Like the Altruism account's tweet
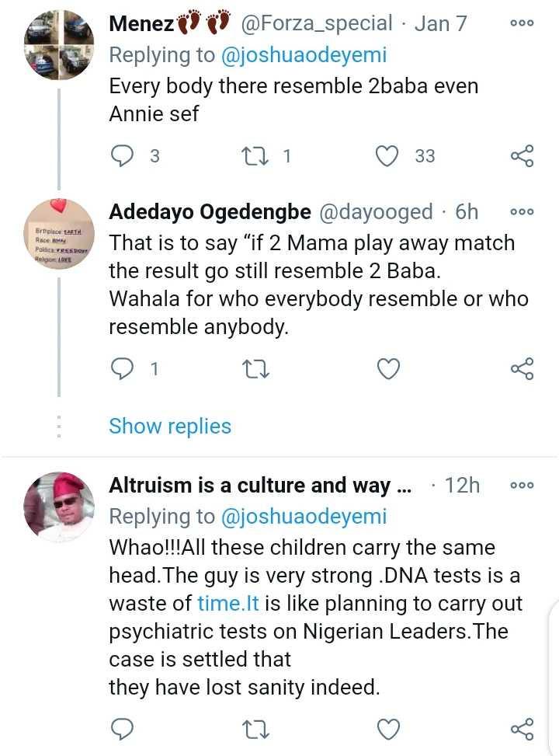 pos(387,729)
